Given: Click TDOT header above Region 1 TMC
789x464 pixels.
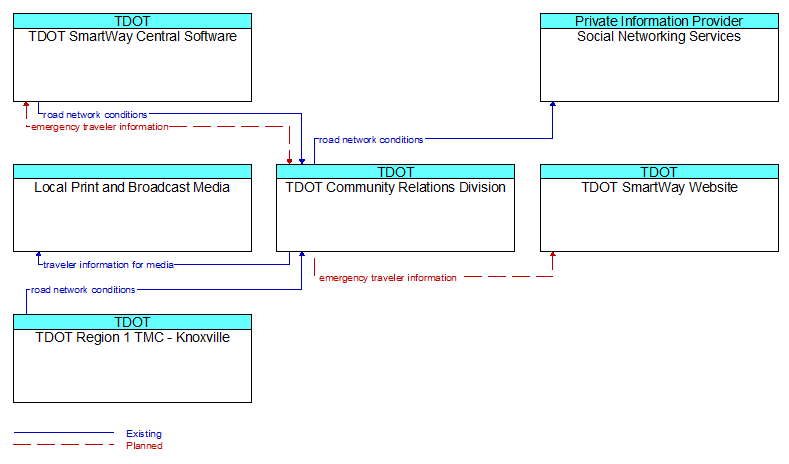Looking at the screenshot, I should point(132,322).
